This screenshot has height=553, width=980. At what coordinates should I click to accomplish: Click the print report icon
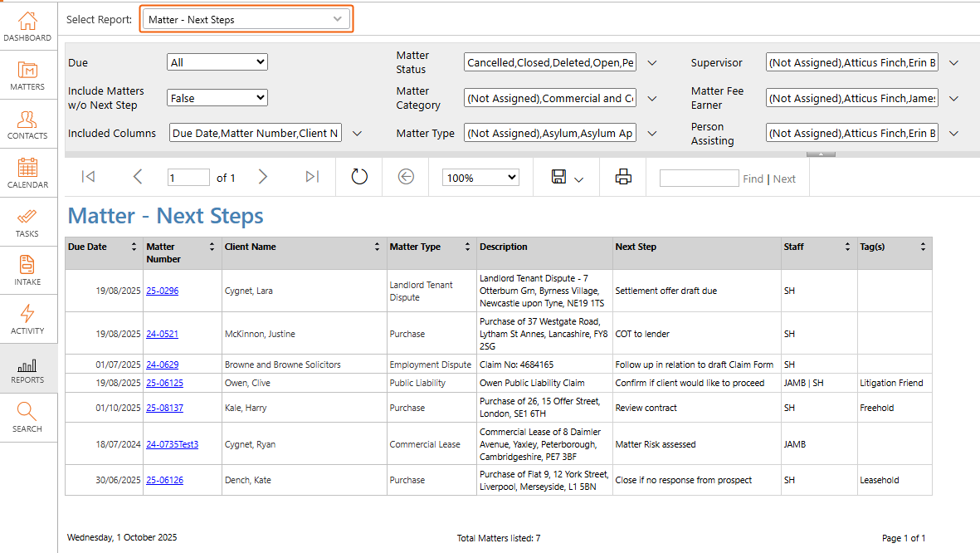pyautogui.click(x=623, y=177)
